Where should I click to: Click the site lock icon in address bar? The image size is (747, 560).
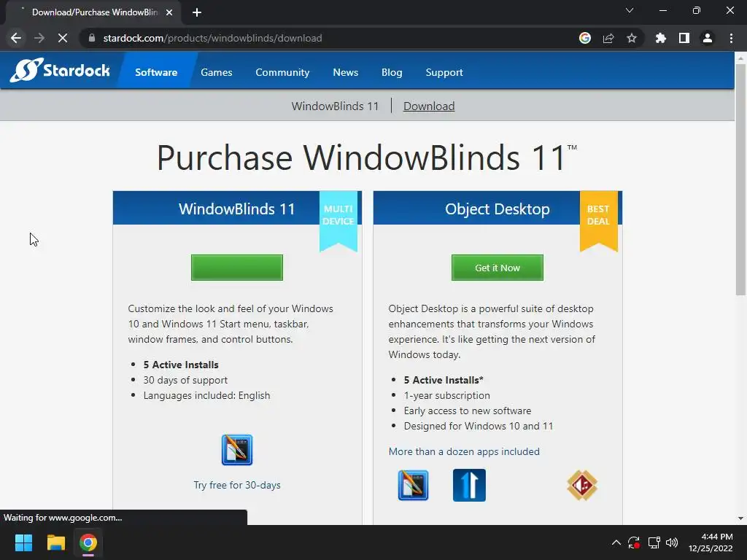(92, 38)
